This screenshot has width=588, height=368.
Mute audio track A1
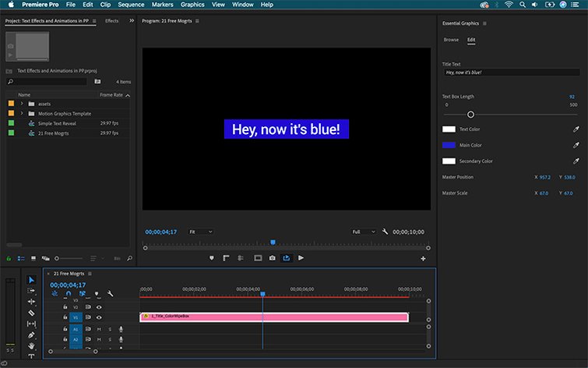click(99, 330)
